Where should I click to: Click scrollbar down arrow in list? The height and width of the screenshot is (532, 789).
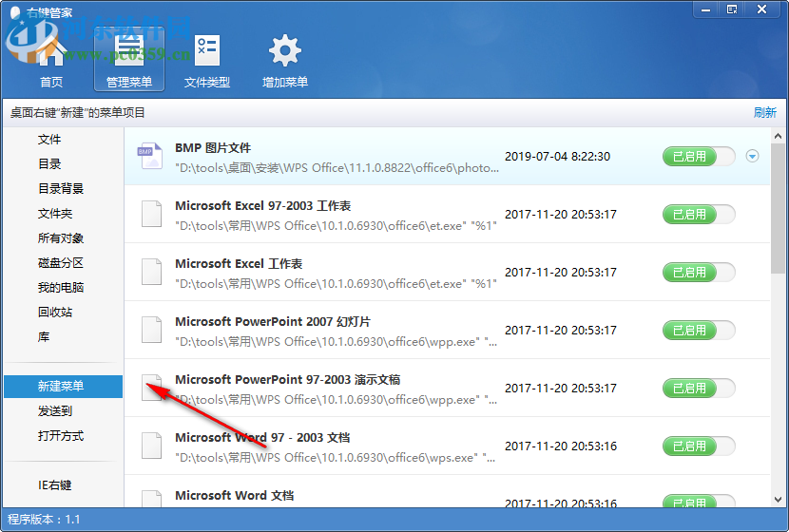point(778,500)
